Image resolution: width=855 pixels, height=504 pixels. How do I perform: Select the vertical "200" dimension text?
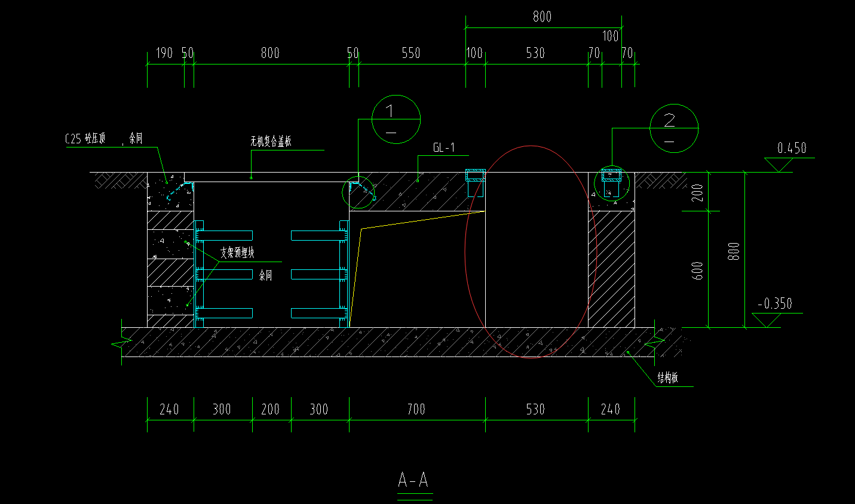(x=697, y=192)
